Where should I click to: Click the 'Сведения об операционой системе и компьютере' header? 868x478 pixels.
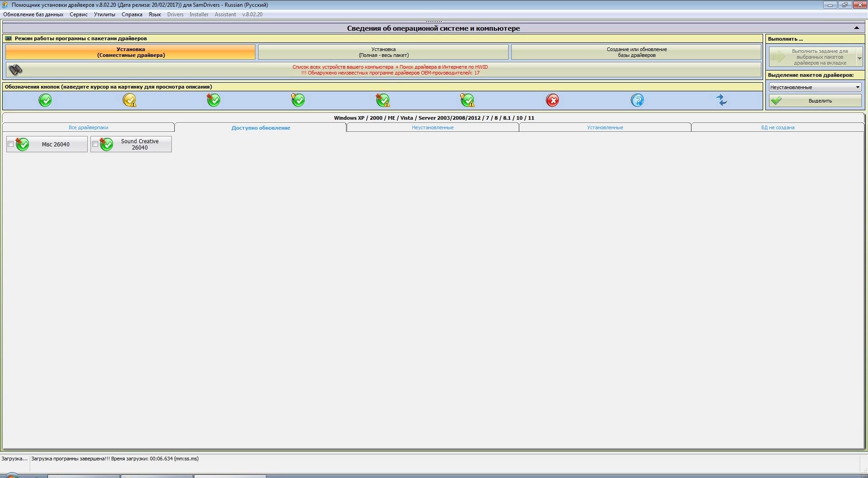pos(433,28)
